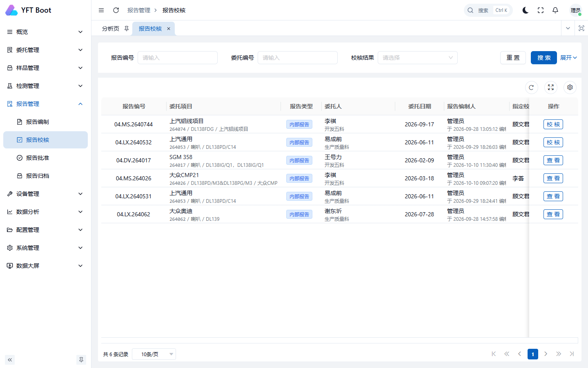Focus the 报告编号 input field
Viewport: 588px width, 368px height.
pyautogui.click(x=178, y=58)
